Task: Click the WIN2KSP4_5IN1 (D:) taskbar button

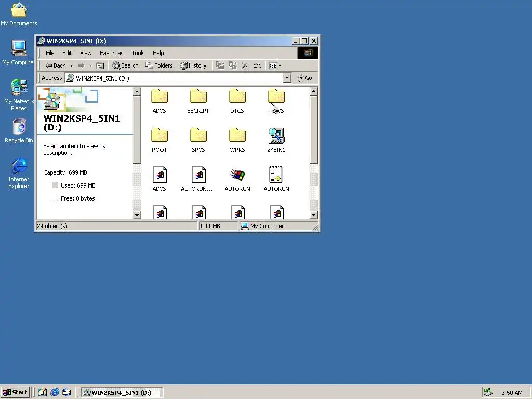Action: point(122,393)
